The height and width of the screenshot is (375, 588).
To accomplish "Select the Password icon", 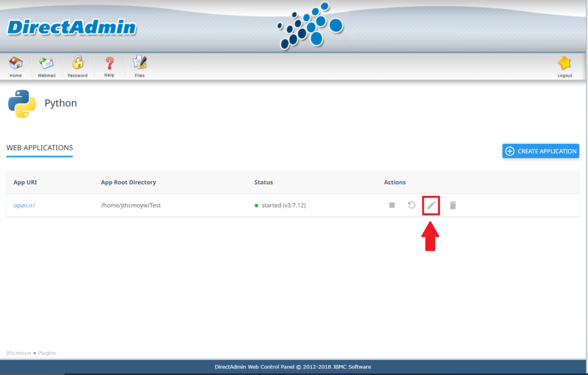I will [77, 64].
